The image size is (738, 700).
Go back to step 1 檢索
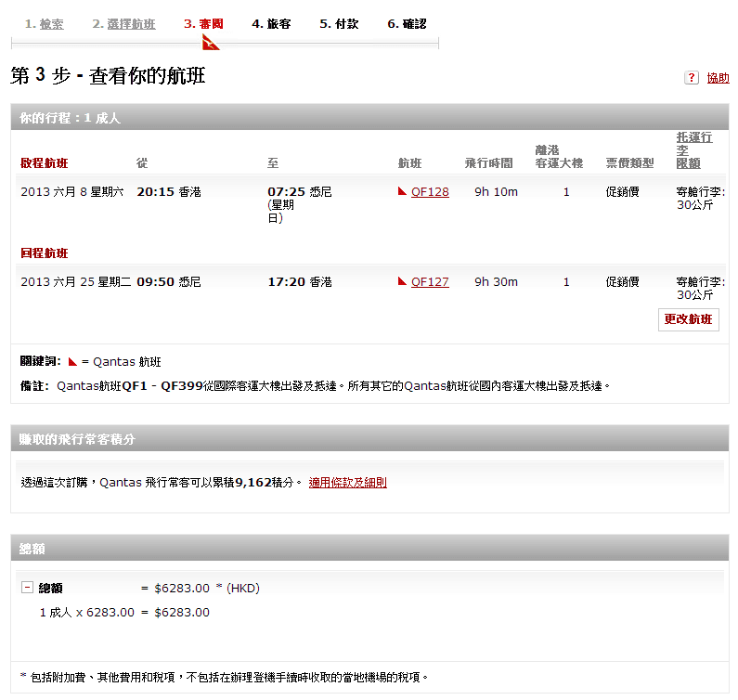[x=45, y=24]
